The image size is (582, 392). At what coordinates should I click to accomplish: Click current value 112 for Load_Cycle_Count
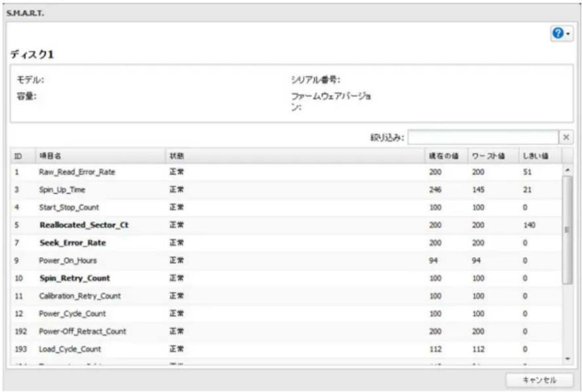click(435, 349)
